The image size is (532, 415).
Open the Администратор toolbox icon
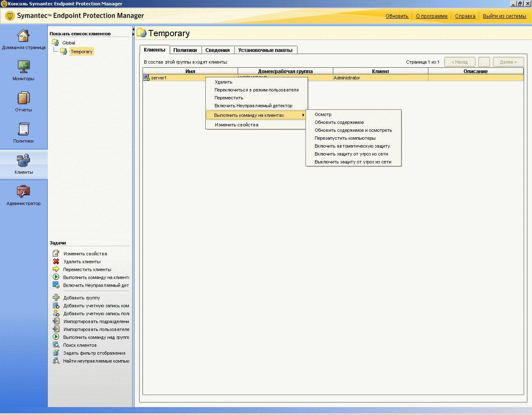[x=23, y=192]
